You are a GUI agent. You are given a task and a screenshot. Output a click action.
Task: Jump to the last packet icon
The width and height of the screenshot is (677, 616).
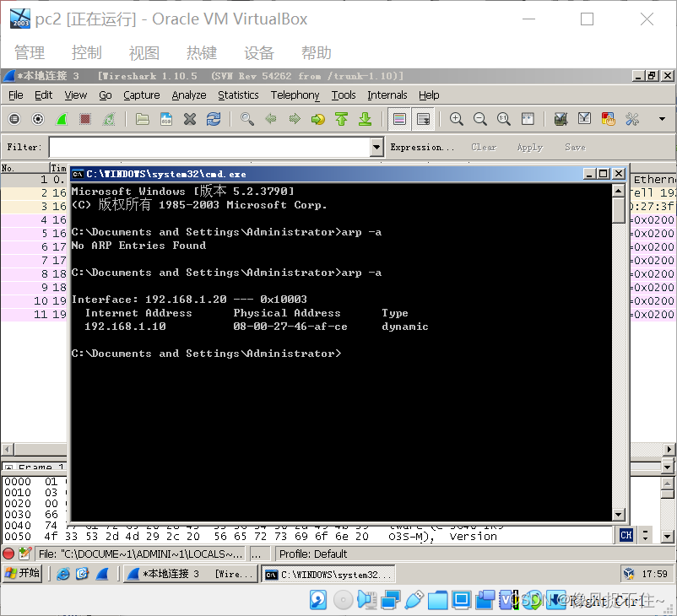[366, 119]
